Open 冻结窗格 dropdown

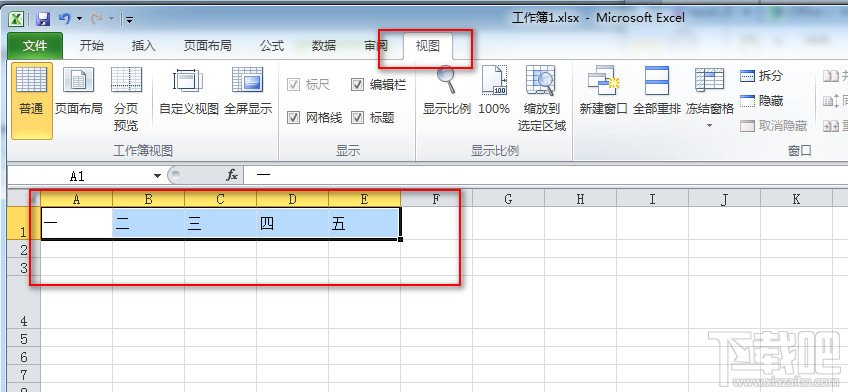[710, 98]
